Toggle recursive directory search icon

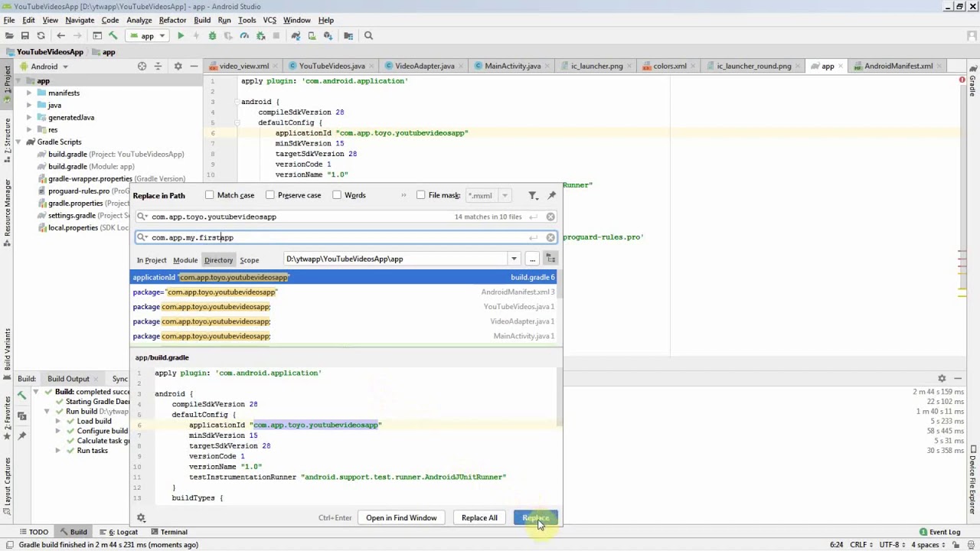[x=550, y=259]
